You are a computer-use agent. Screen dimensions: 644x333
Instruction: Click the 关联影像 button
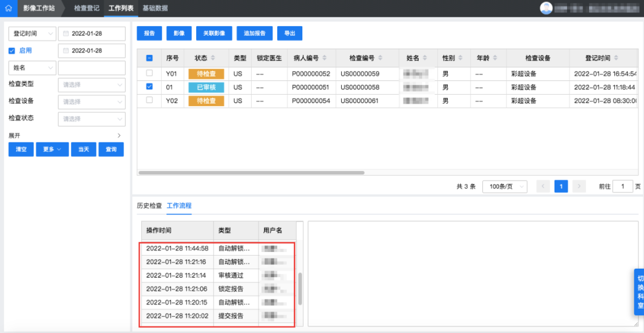point(214,33)
